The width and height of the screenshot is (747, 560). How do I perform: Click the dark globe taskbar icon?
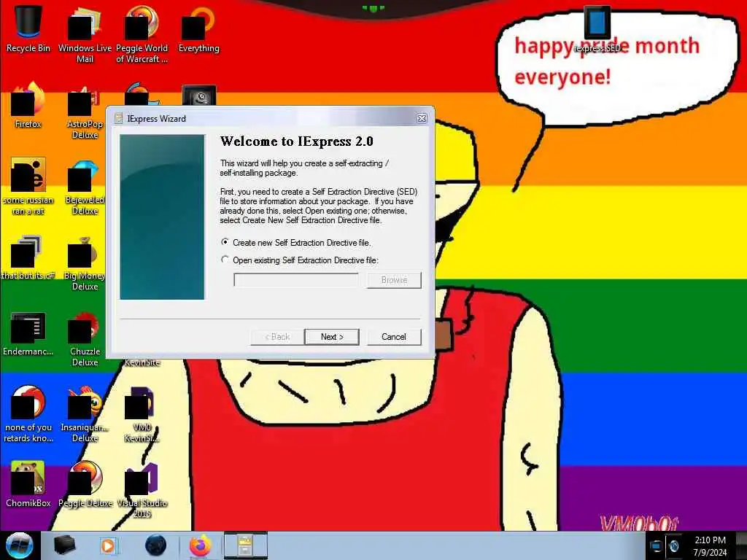pyautogui.click(x=156, y=545)
